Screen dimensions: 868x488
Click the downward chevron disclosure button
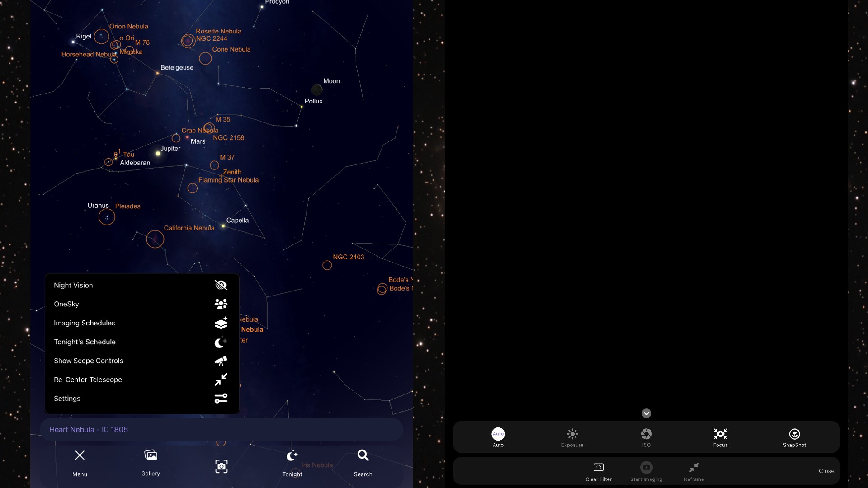646,413
